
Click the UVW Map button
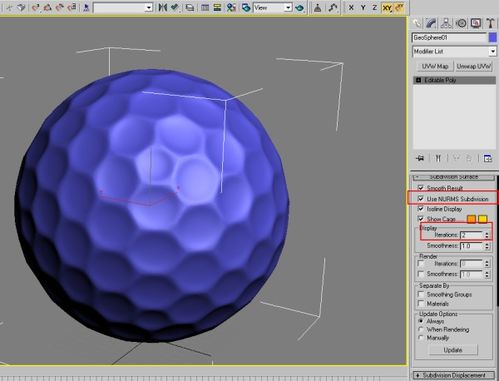(x=435, y=66)
